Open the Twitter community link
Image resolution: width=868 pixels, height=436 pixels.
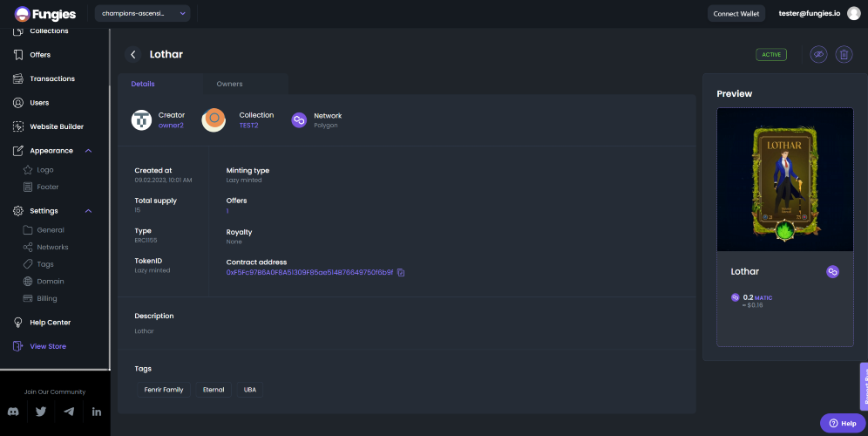point(41,412)
